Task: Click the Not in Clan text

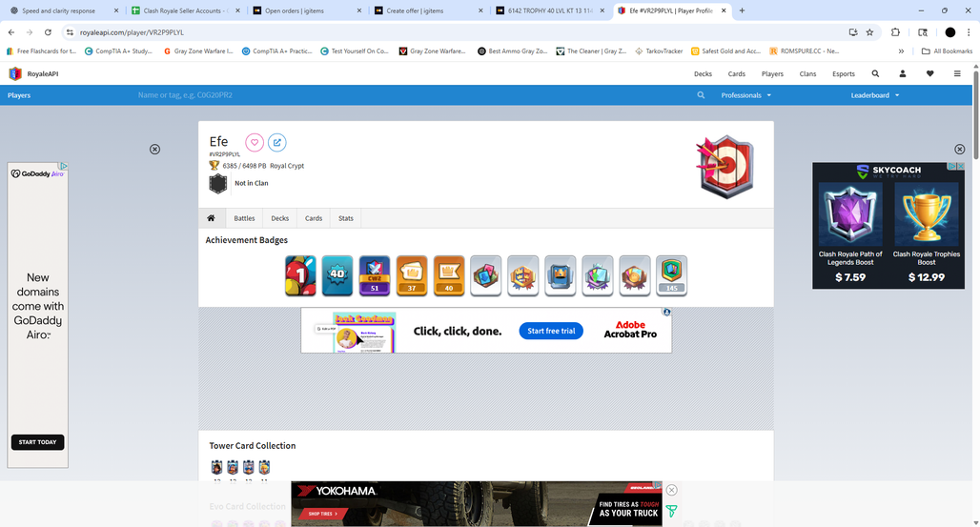Action: [x=252, y=183]
